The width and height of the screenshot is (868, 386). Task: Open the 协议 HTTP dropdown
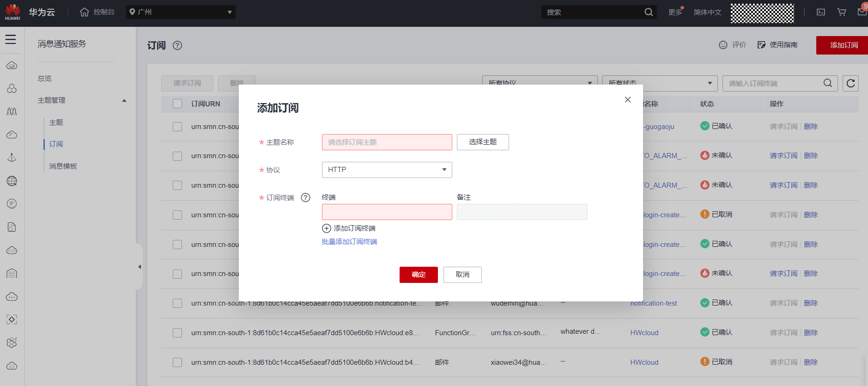[x=387, y=170]
